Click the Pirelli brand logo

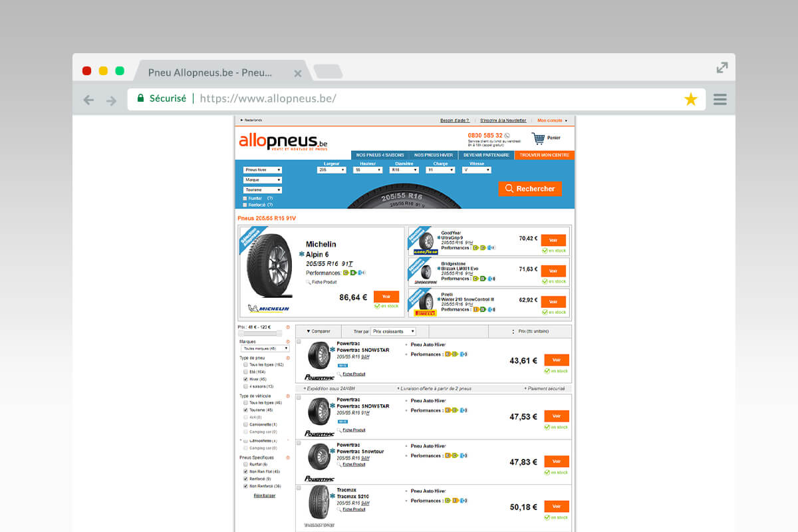coord(426,313)
